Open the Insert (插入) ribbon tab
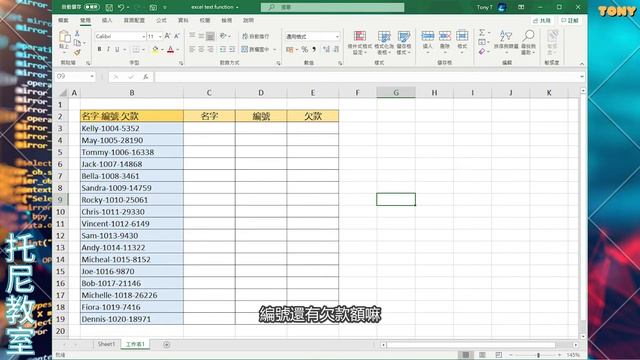The width and height of the screenshot is (640, 360). coord(107,20)
